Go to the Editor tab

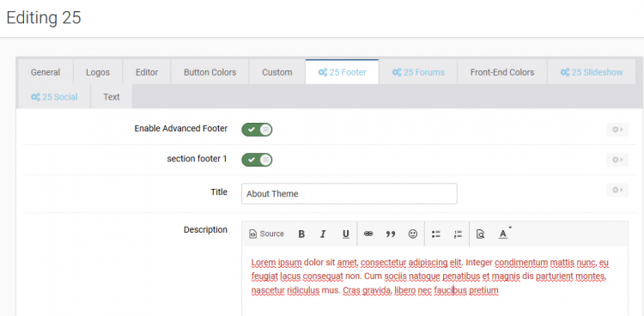[147, 72]
